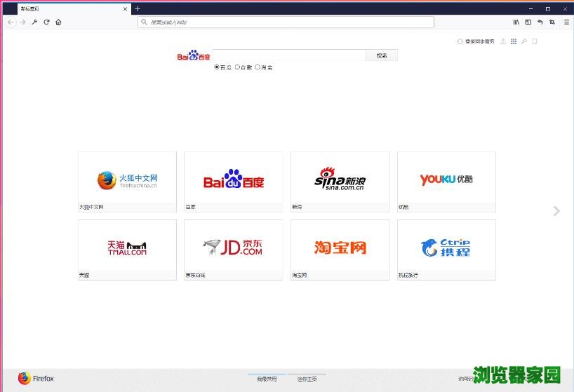Go back using the back arrow button
Screen dimensions: 574x392
[x=11, y=22]
